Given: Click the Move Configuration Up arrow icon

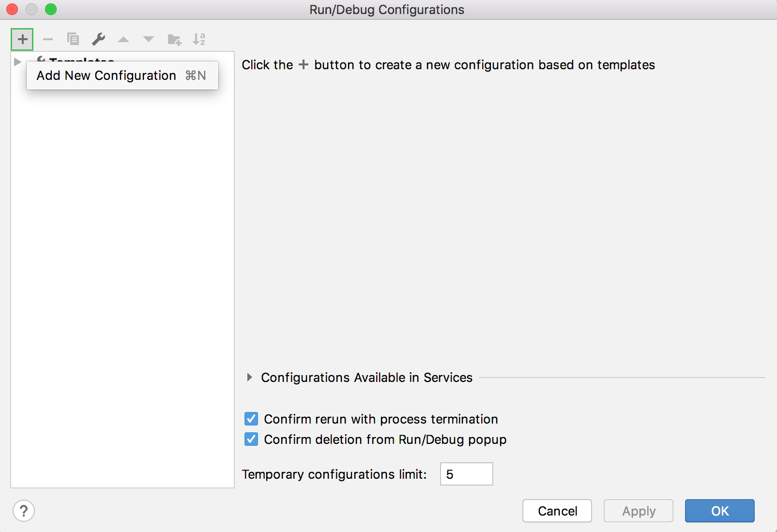Looking at the screenshot, I should (123, 39).
